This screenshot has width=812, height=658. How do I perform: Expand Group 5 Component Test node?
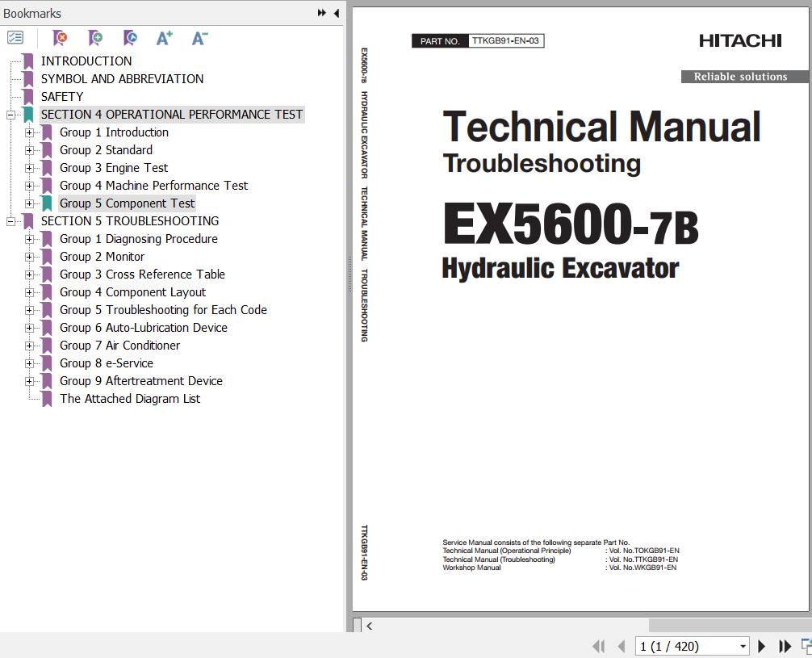(x=30, y=203)
